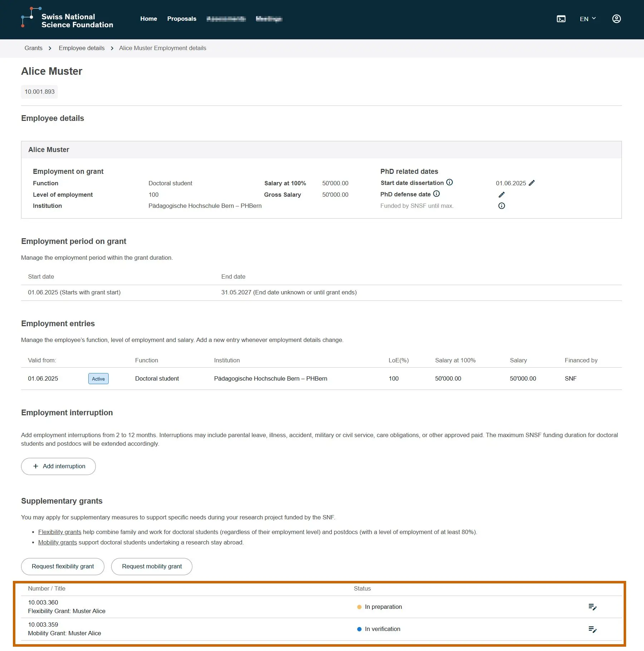The width and height of the screenshot is (644, 651).
Task: Open the console icon in header
Action: pos(561,19)
